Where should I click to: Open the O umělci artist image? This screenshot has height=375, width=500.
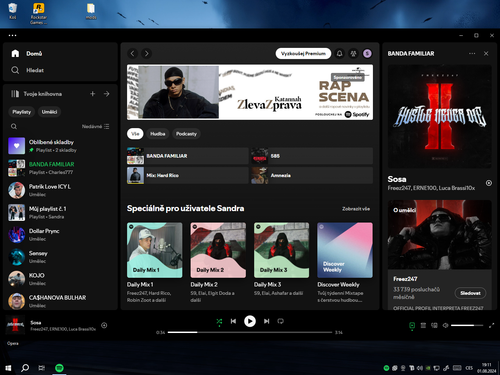439,235
